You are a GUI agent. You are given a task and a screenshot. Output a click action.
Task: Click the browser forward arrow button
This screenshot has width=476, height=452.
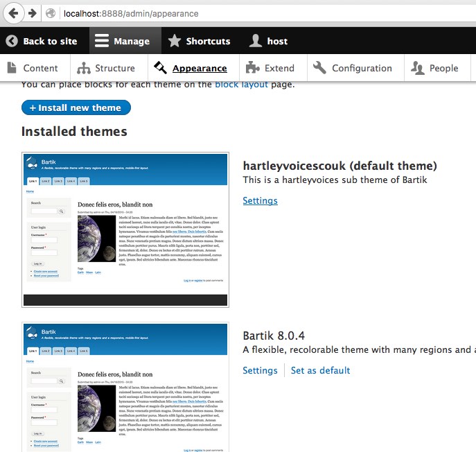coord(33,13)
